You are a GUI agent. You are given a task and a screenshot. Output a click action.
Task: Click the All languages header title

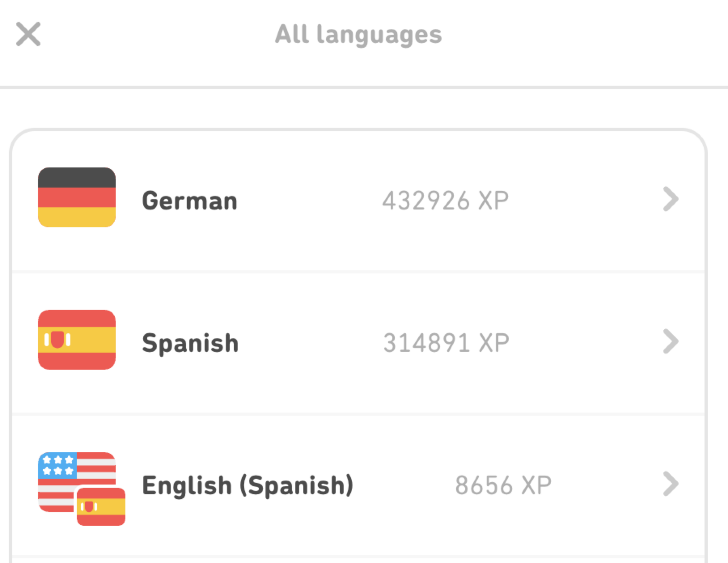(358, 34)
